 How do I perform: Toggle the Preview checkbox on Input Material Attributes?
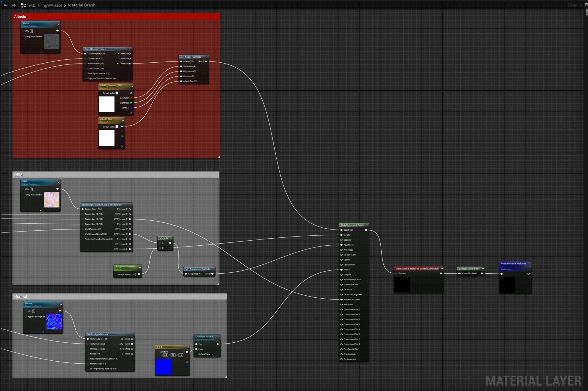coord(397,273)
